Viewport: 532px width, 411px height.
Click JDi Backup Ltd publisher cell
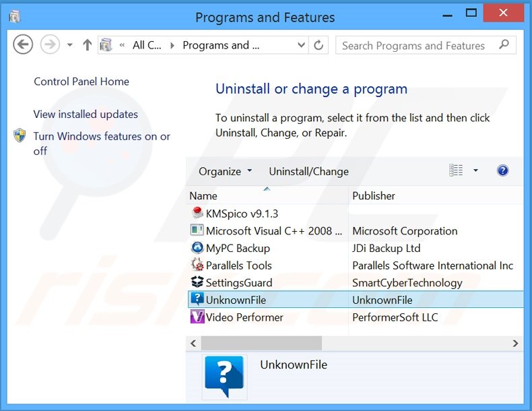(386, 248)
